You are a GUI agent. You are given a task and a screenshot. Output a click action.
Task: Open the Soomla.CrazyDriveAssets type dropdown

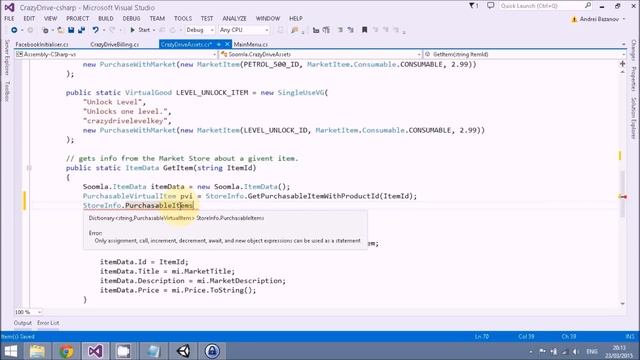tap(320, 54)
